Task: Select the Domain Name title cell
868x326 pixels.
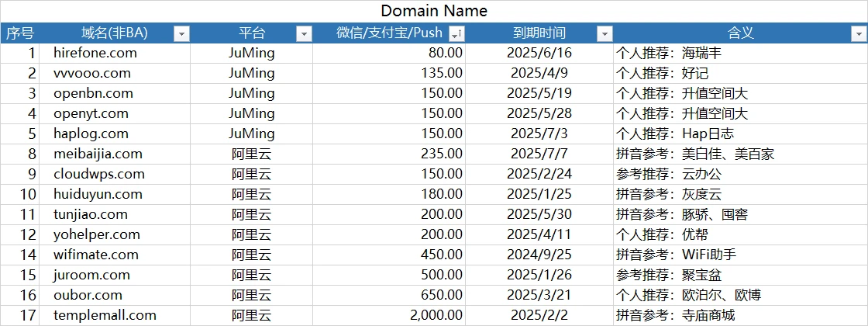Action: pos(434,11)
